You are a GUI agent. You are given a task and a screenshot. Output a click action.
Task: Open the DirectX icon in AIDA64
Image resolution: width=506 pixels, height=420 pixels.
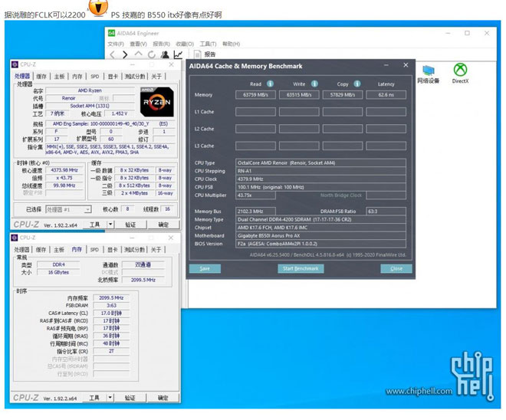pos(460,74)
